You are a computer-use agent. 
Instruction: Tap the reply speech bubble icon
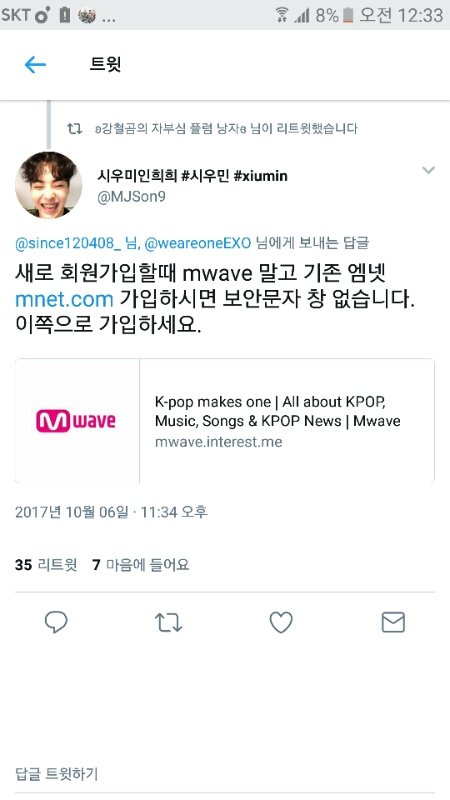[x=56, y=622]
